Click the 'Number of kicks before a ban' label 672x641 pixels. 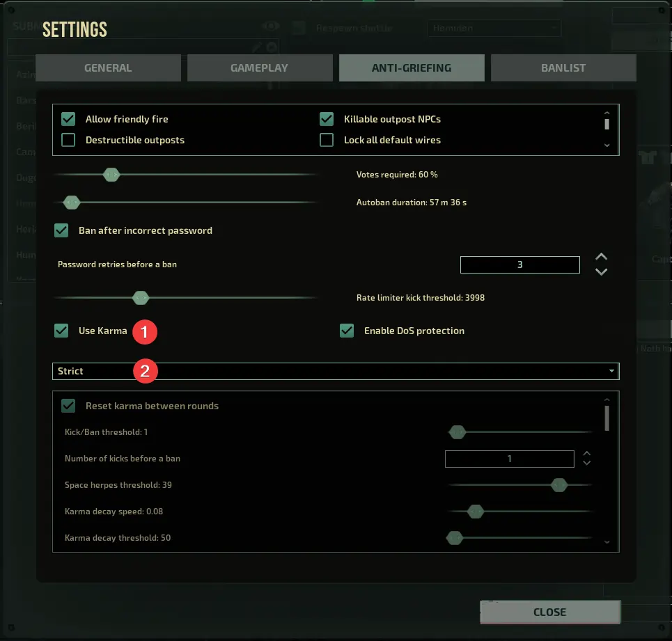[x=122, y=459]
